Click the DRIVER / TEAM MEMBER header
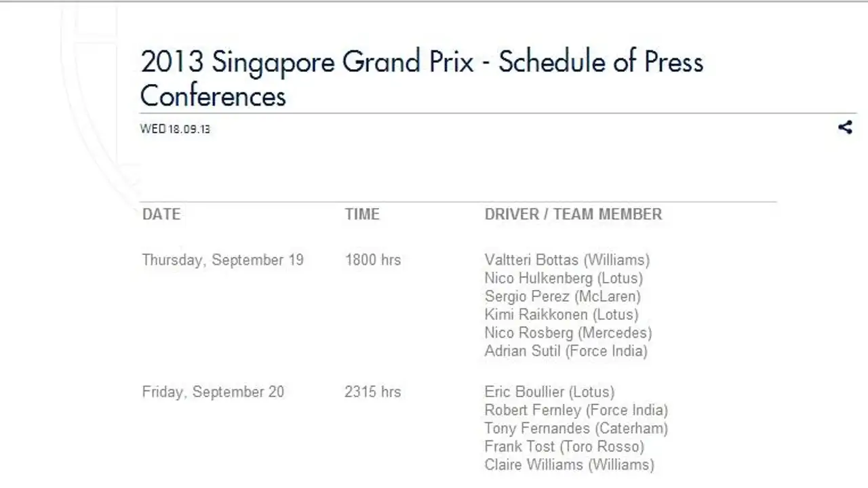868x488 pixels. coord(573,214)
